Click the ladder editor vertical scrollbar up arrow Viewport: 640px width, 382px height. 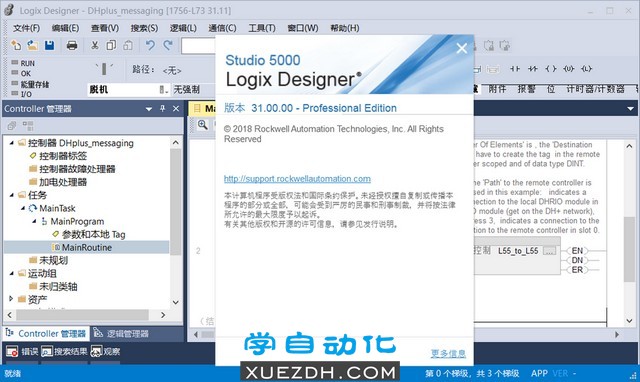pos(629,146)
